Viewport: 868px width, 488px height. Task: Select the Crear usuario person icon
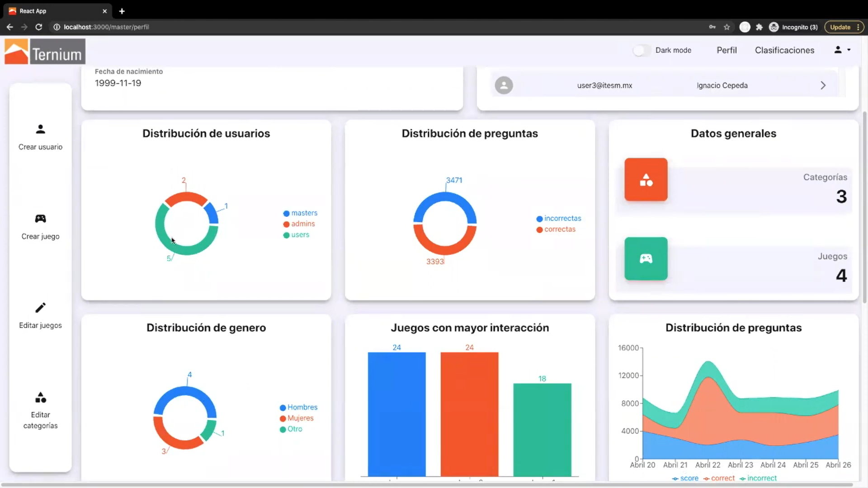tap(40, 130)
